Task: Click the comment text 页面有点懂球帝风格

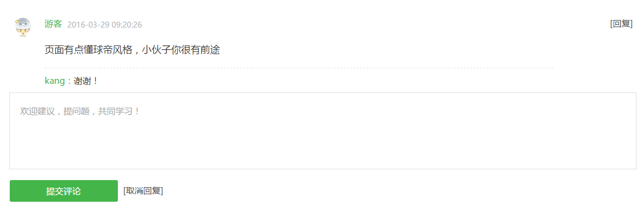Action: coord(89,50)
